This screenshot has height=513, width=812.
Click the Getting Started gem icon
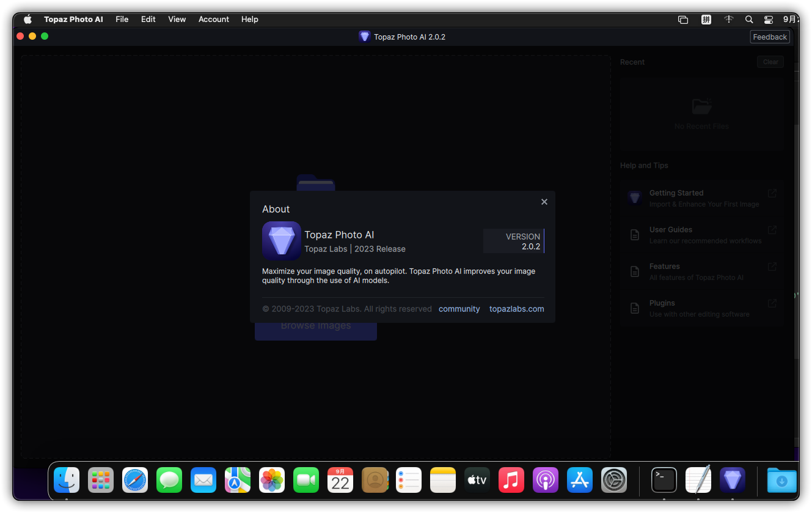[x=635, y=197]
